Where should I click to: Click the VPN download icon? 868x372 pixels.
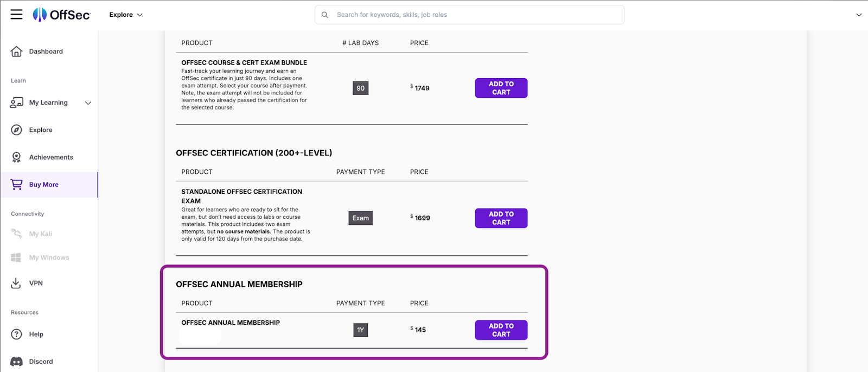tap(16, 283)
